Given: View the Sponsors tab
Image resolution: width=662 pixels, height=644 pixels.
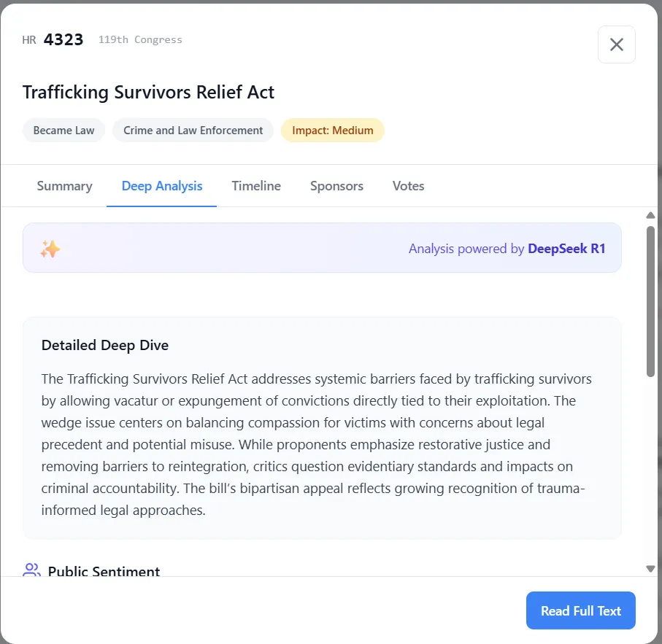Looking at the screenshot, I should [x=336, y=186].
